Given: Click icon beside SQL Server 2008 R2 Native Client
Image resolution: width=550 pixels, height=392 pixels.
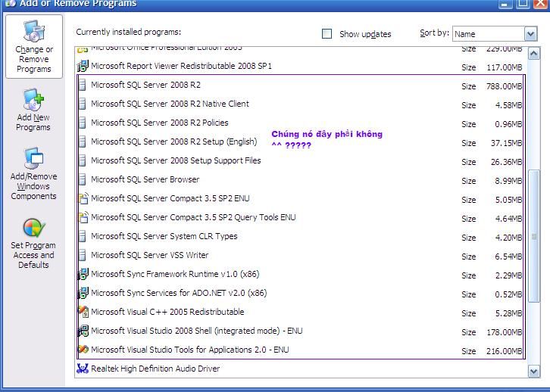Looking at the screenshot, I should tap(83, 104).
